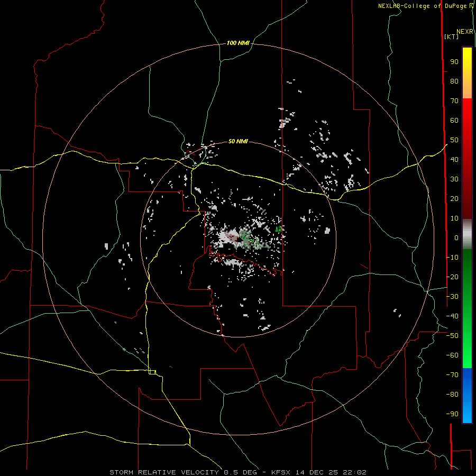Image resolution: width=476 pixels, height=476 pixels.
Task: Click the -80 value on the velocity scale
Action: (452, 395)
